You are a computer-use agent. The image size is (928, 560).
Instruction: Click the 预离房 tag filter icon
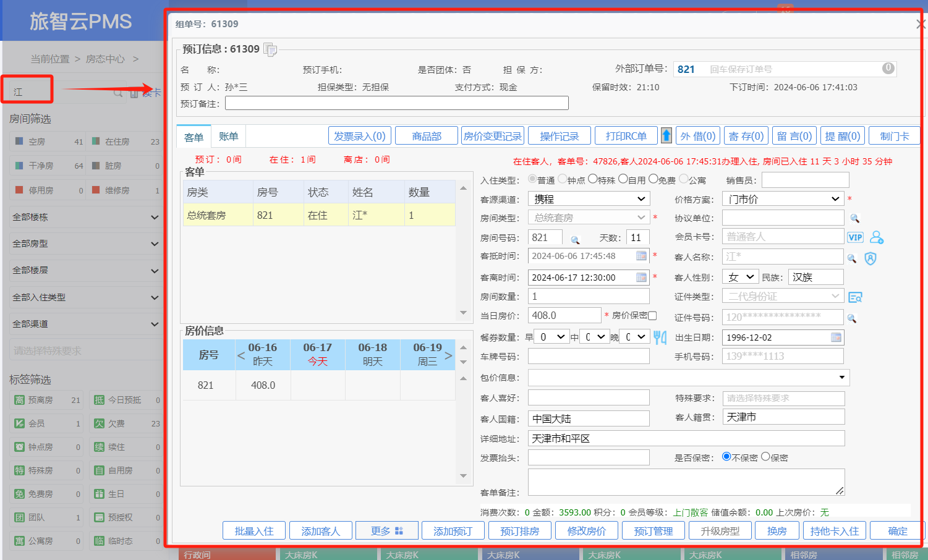(20, 400)
